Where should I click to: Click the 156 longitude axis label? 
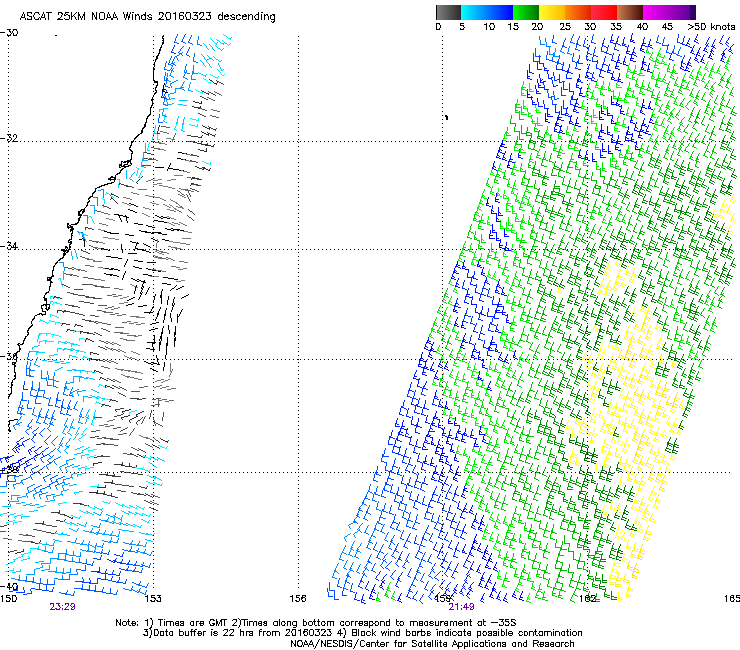point(298,599)
